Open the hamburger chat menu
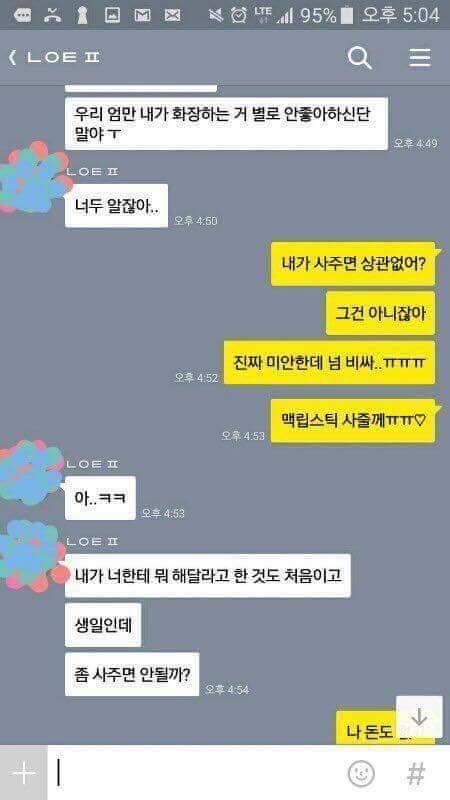 pos(420,58)
